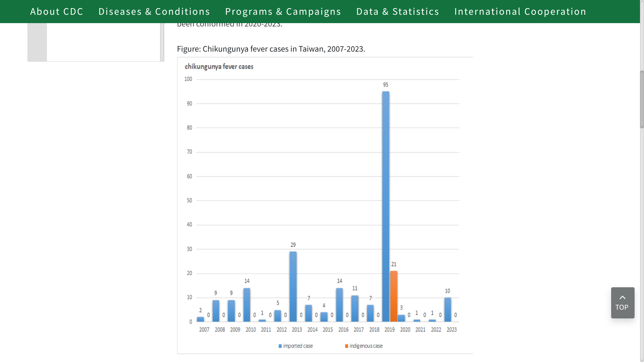Click the tall 2019 imported bar labeled 95

coord(386,206)
